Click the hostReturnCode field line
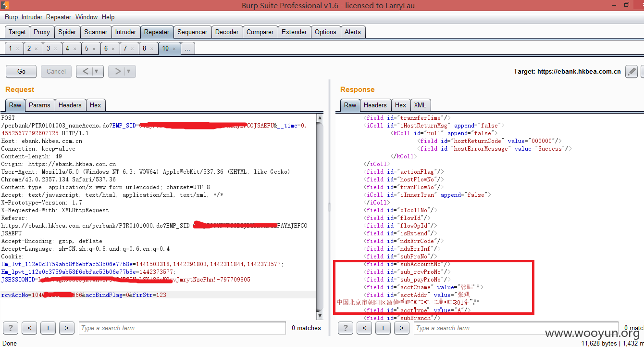 [x=490, y=141]
